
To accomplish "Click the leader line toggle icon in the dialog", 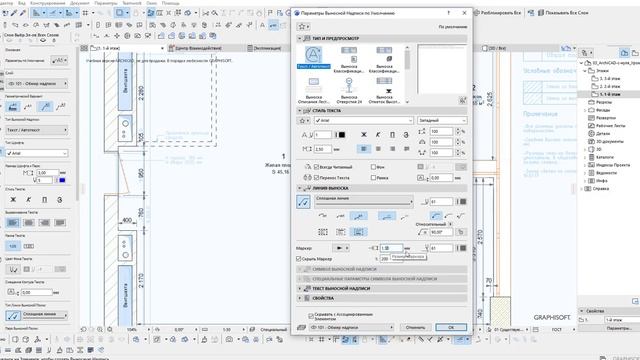I will [303, 202].
